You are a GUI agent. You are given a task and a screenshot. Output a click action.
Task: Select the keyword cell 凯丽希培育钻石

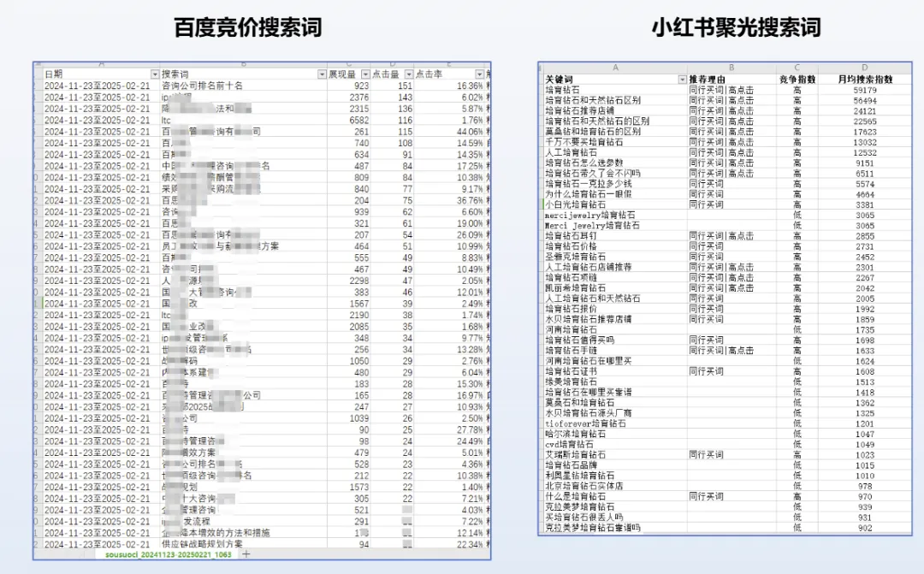click(615, 287)
